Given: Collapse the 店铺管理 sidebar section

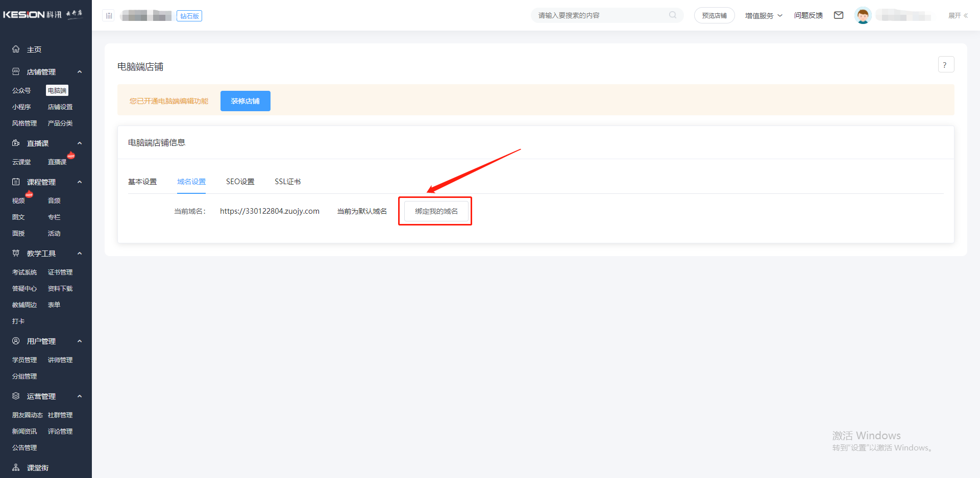Looking at the screenshot, I should click(80, 72).
